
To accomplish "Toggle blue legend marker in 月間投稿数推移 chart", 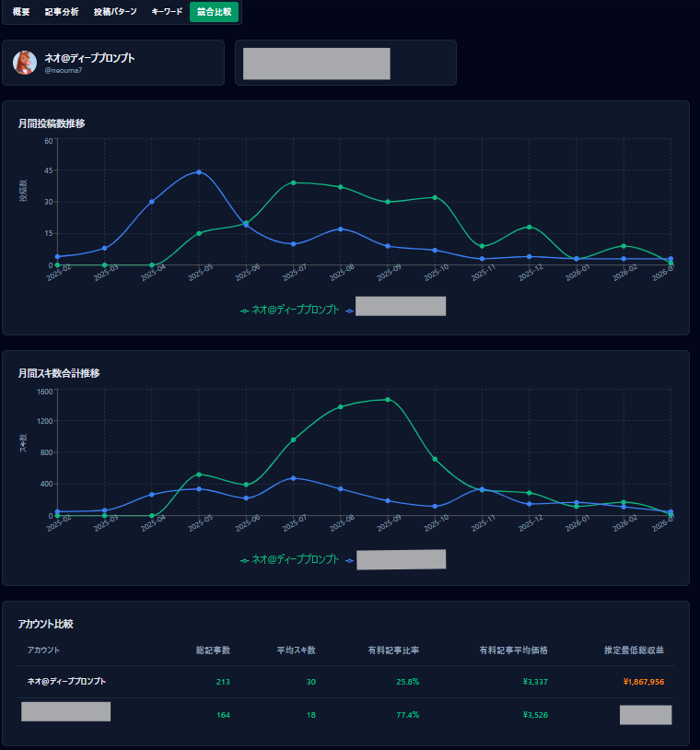I will [x=350, y=311].
